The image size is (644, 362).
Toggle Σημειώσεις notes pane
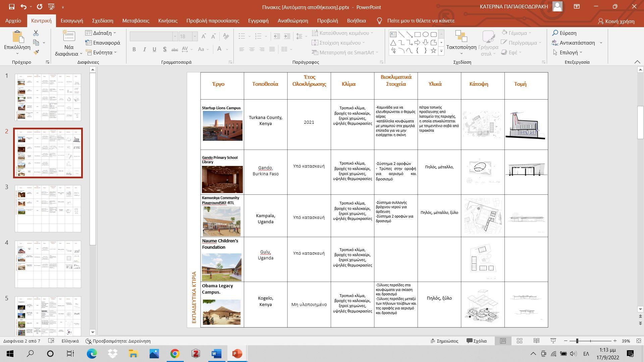(x=444, y=341)
